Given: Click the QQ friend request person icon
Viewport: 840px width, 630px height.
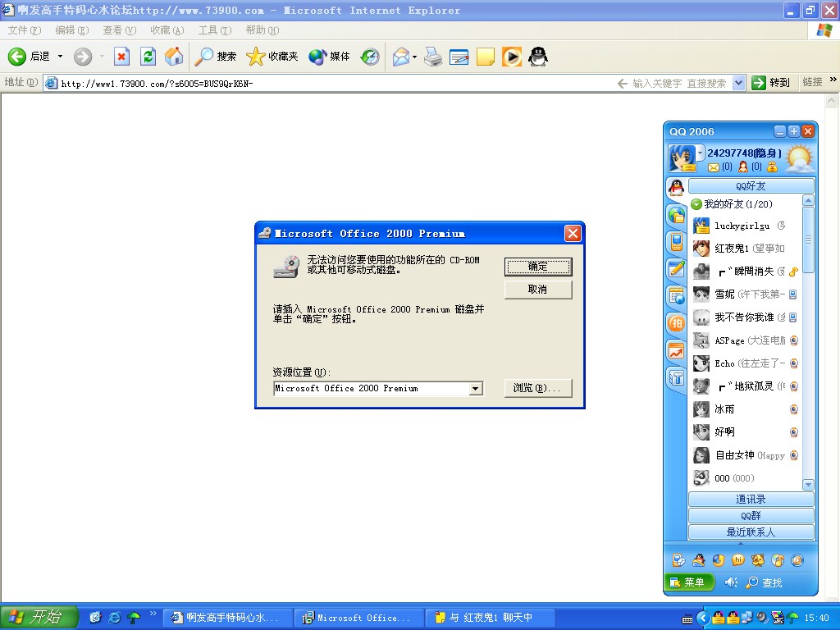Looking at the screenshot, I should tap(743, 167).
